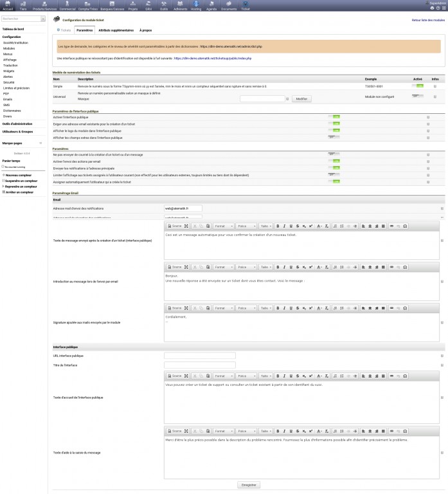448x494 pixels.
Task: Click the 'URL interface publique' input field
Action: click(200, 356)
